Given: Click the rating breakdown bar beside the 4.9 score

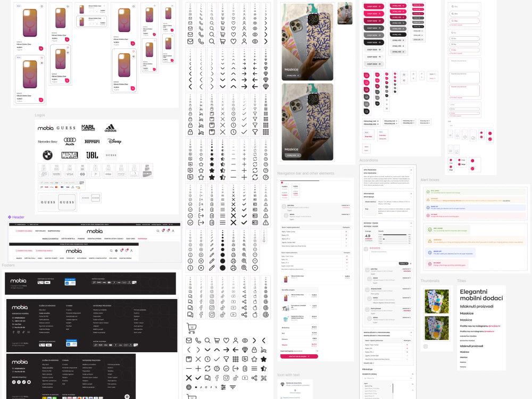Looking at the screenshot, I should pos(395,235).
